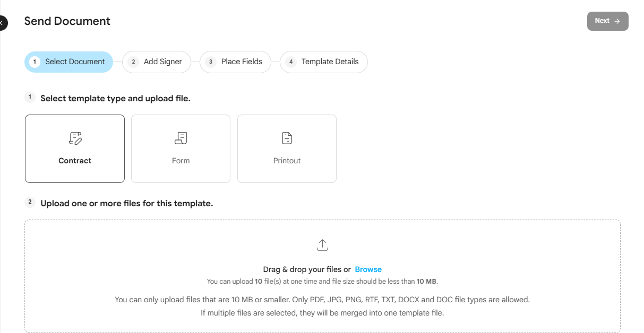Click the Contract document icon
The height and width of the screenshot is (333, 644).
75,138
